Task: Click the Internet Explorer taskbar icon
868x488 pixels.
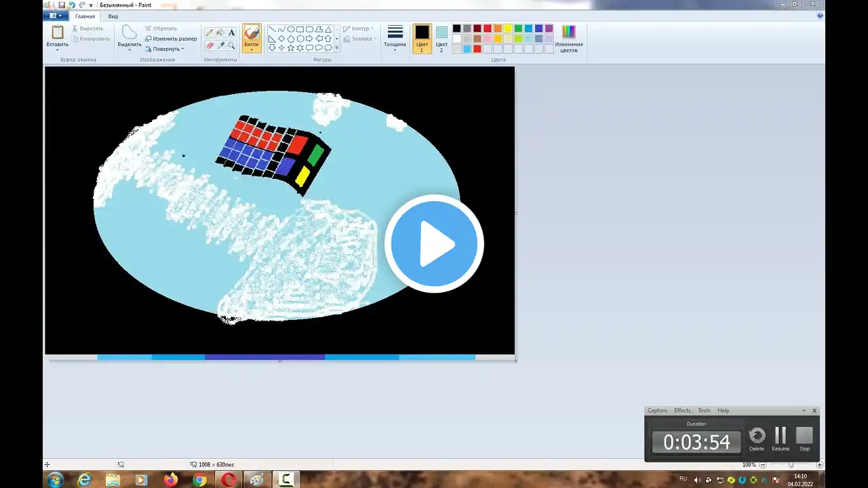Action: (x=84, y=480)
